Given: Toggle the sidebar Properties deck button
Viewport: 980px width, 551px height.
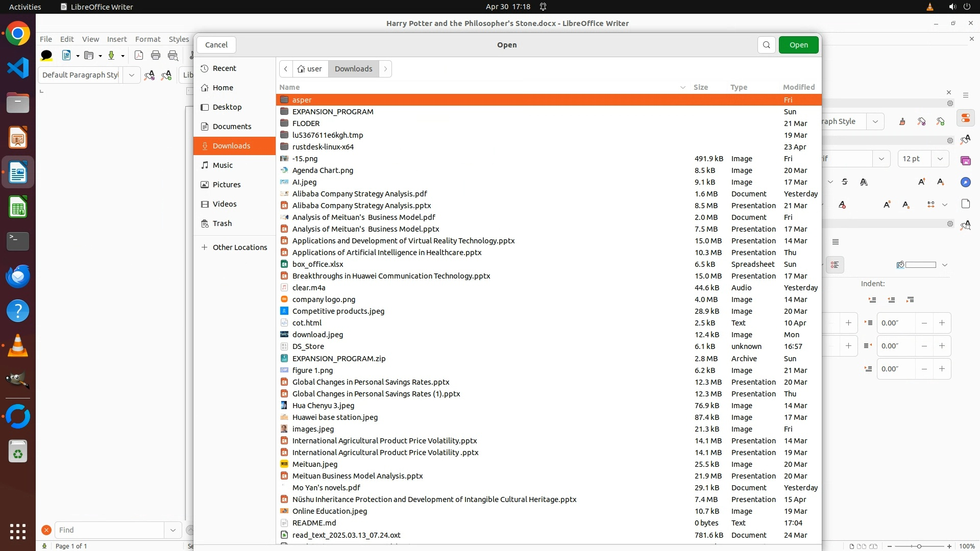Looking at the screenshot, I should (x=965, y=118).
